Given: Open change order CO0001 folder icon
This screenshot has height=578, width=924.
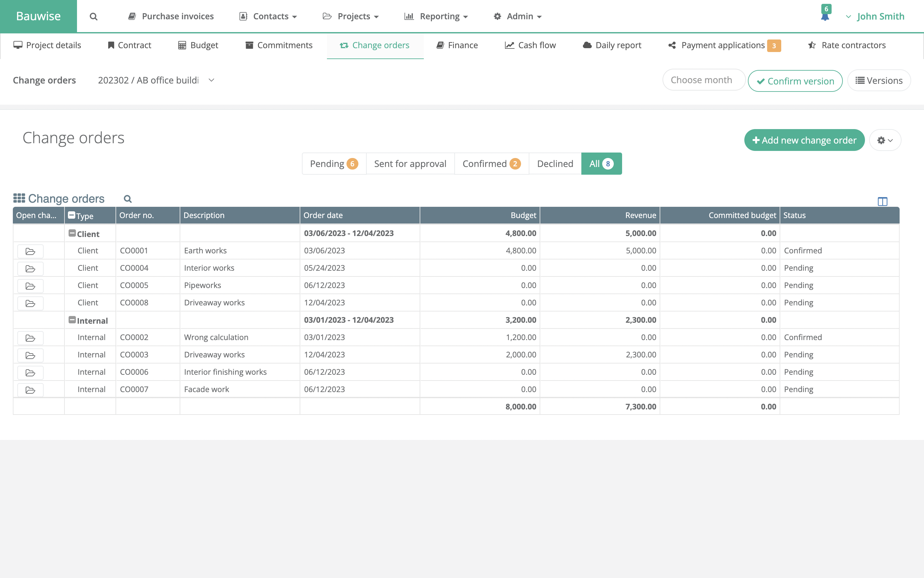Looking at the screenshot, I should pos(30,251).
